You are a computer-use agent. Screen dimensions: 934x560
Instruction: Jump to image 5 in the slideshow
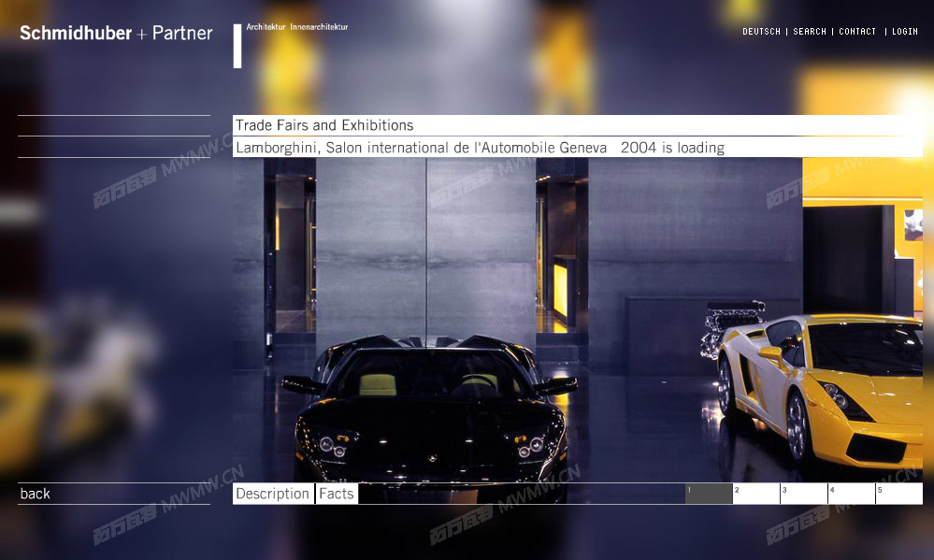(899, 494)
